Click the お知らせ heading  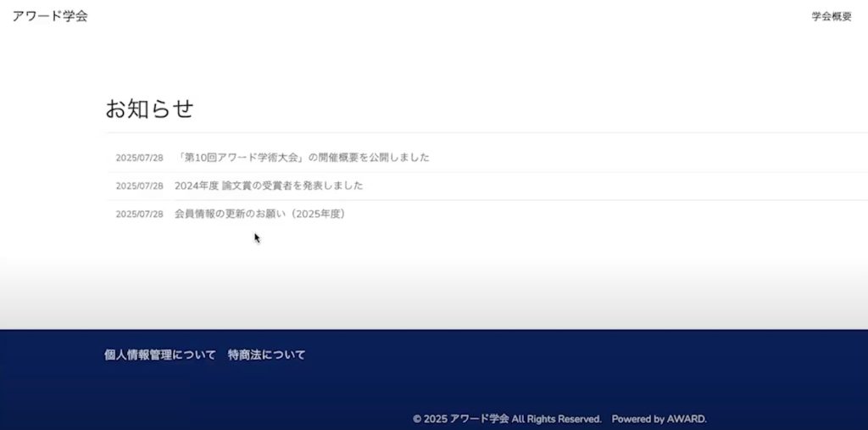(149, 109)
